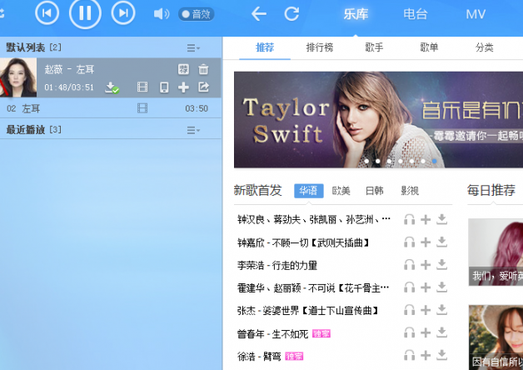Add 李荣浩 - 行走的力量 to playlist
The width and height of the screenshot is (523, 370).
(x=426, y=265)
